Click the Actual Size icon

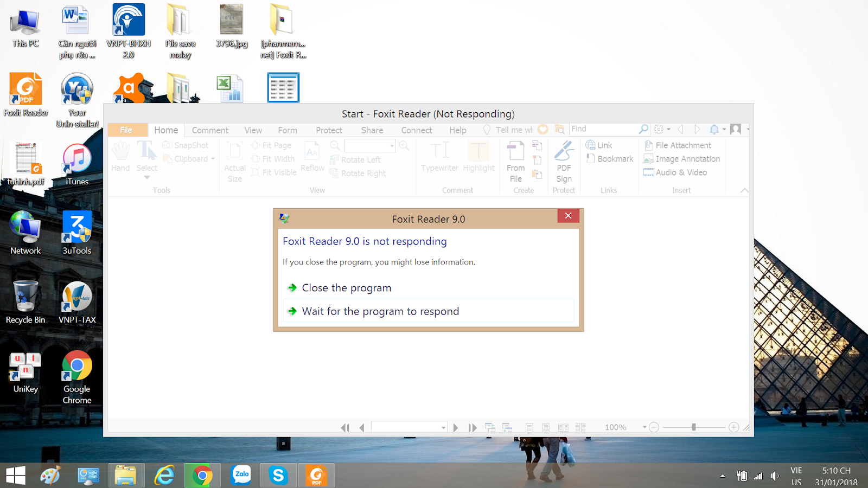(x=235, y=162)
